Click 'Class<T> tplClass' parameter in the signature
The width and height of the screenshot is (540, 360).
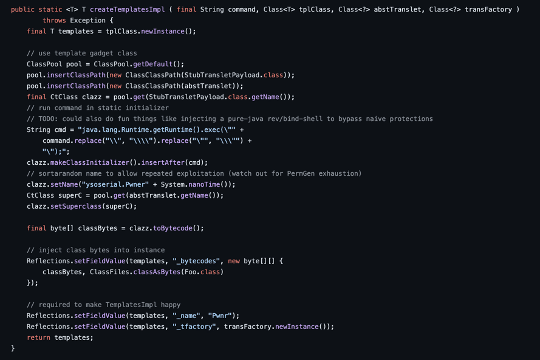[x=297, y=10]
